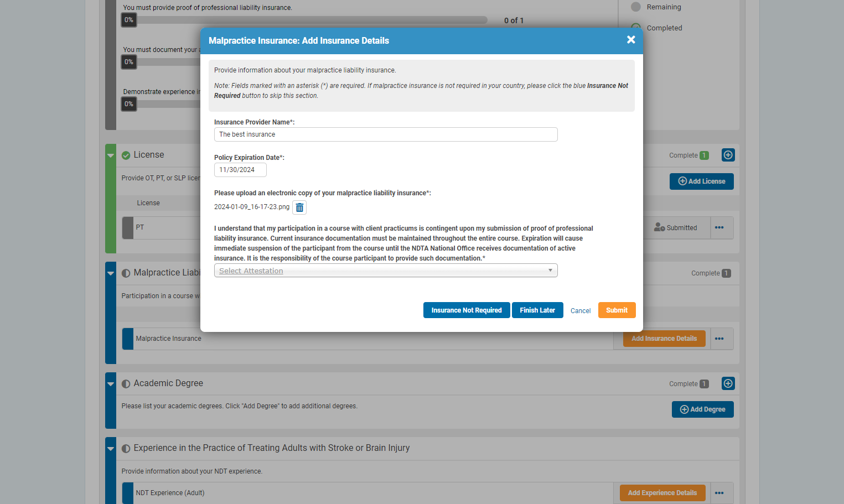Image resolution: width=844 pixels, height=504 pixels.
Task: Click the half-circle status icon beside Academic Degree
Action: pos(126,384)
